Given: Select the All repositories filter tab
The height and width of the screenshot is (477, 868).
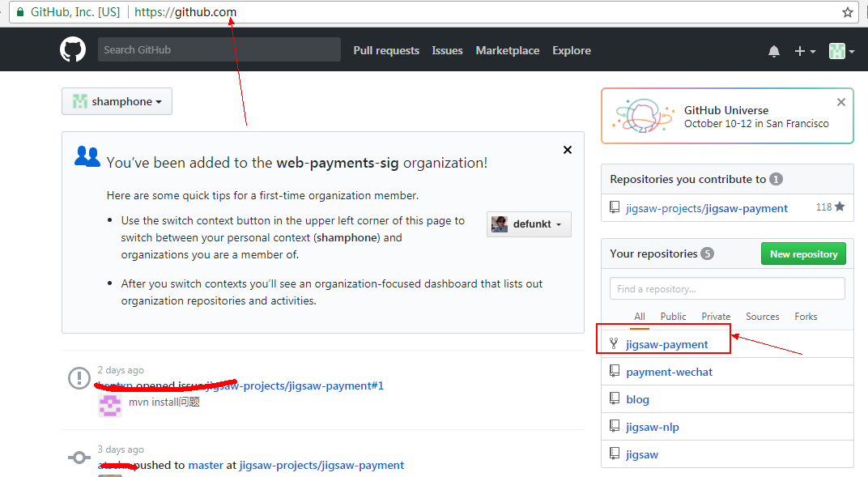Looking at the screenshot, I should tap(640, 317).
